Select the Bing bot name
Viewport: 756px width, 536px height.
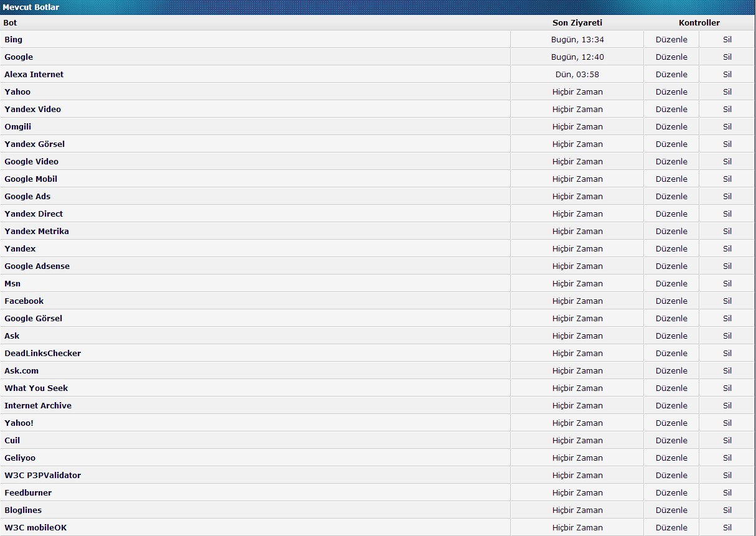pyautogui.click(x=13, y=39)
